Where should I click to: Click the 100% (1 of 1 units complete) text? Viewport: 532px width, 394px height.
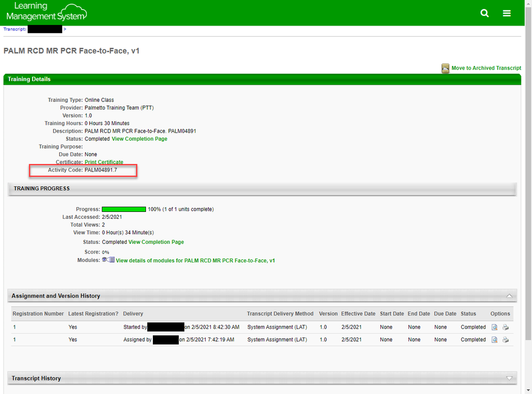point(181,209)
